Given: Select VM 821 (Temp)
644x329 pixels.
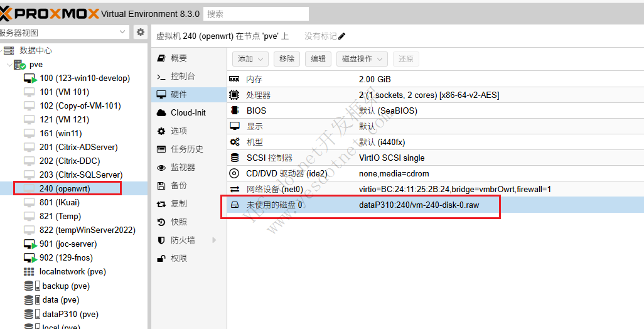Looking at the screenshot, I should point(60,216).
